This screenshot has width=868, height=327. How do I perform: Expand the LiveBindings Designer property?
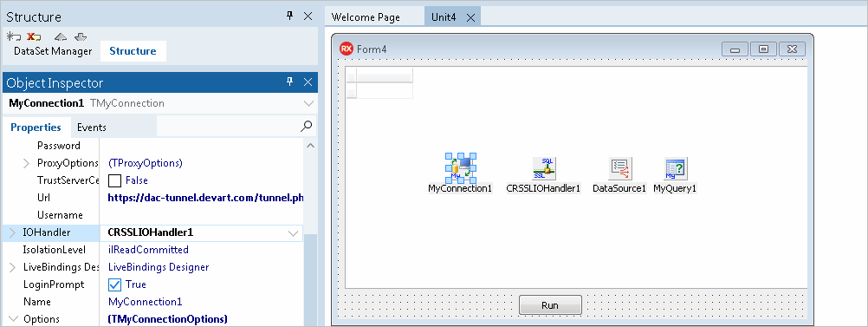pyautogui.click(x=13, y=267)
